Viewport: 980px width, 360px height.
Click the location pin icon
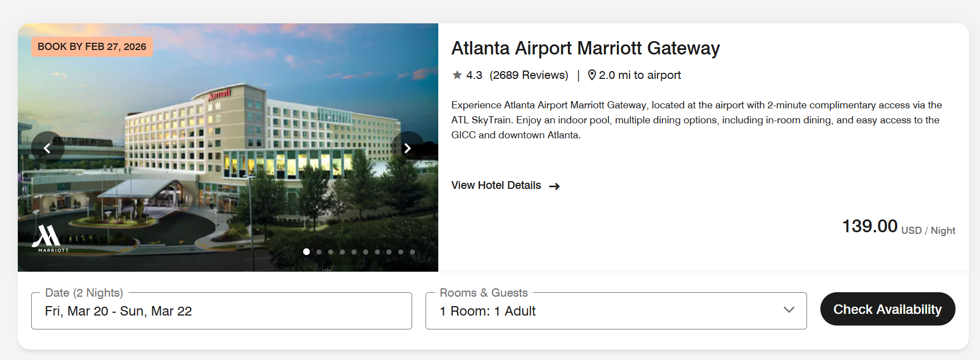[x=592, y=75]
